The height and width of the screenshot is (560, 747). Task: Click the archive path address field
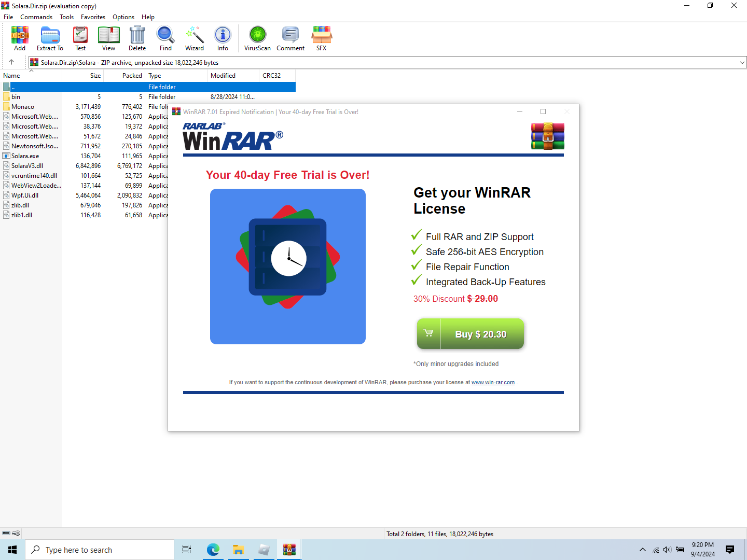point(387,62)
